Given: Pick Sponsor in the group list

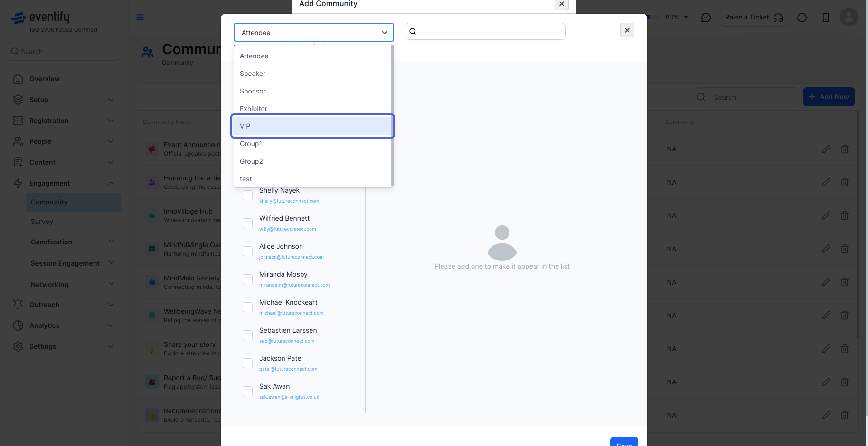Looking at the screenshot, I should [x=312, y=91].
